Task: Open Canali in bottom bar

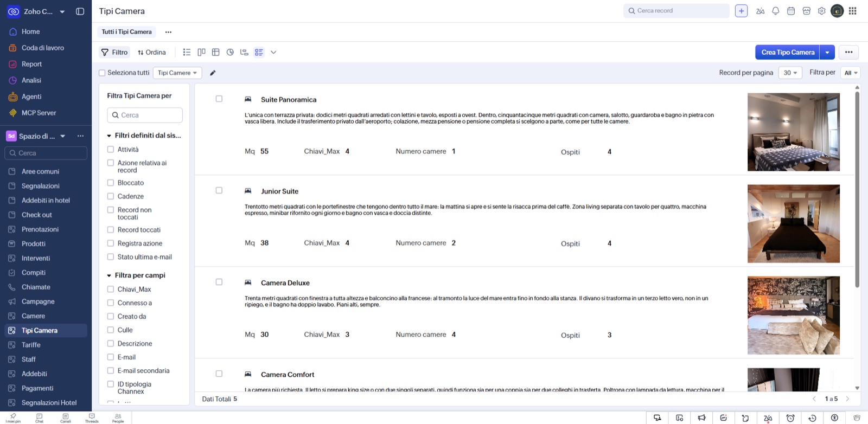Action: pyautogui.click(x=65, y=418)
